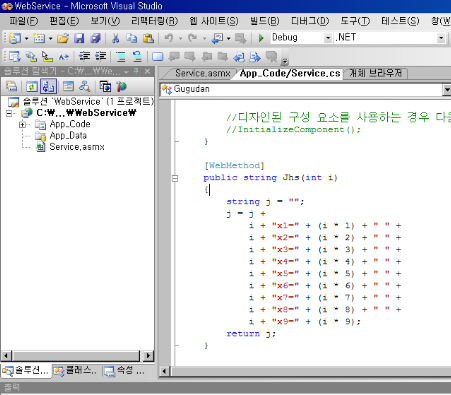Open the 웹 사이트(S) menu
The width and height of the screenshot is (451, 395).
(x=214, y=21)
